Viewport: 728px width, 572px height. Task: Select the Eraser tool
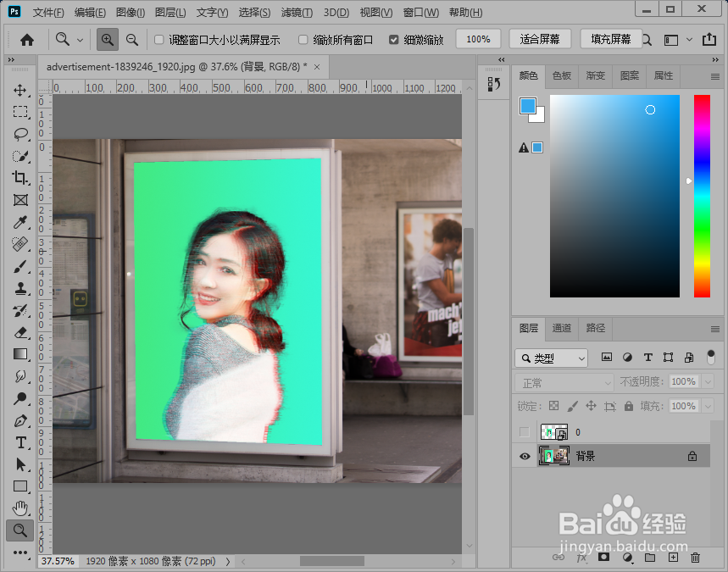20,332
